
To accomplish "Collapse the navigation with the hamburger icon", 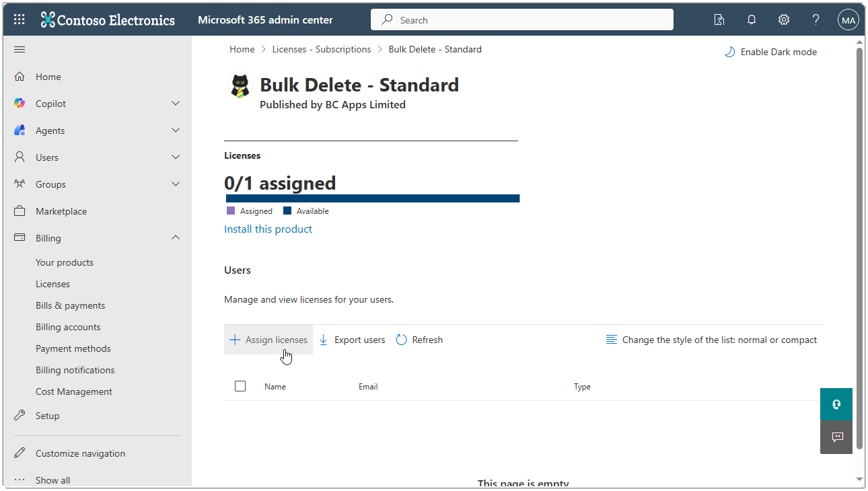I will coord(19,48).
